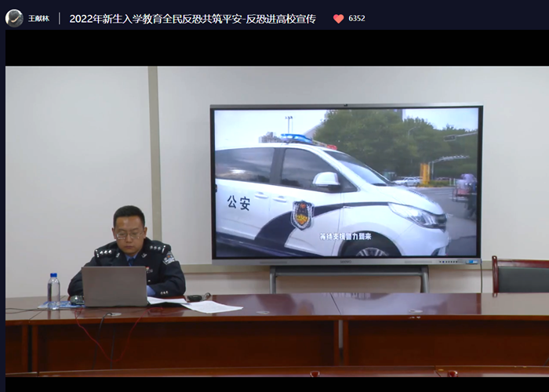Open the 王献林 profile avatar

(14, 18)
